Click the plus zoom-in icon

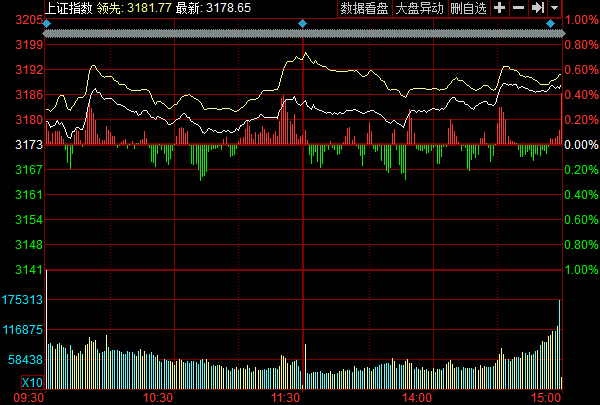499,8
